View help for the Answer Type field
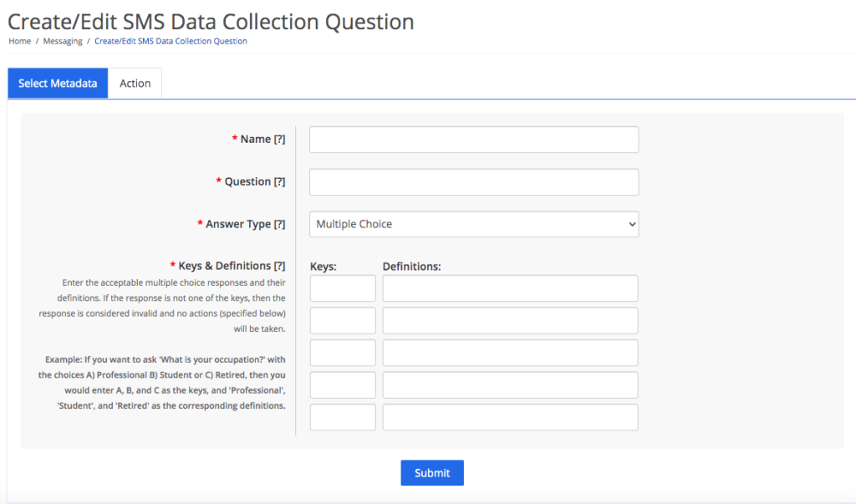This screenshot has width=856, height=504. pos(279,224)
